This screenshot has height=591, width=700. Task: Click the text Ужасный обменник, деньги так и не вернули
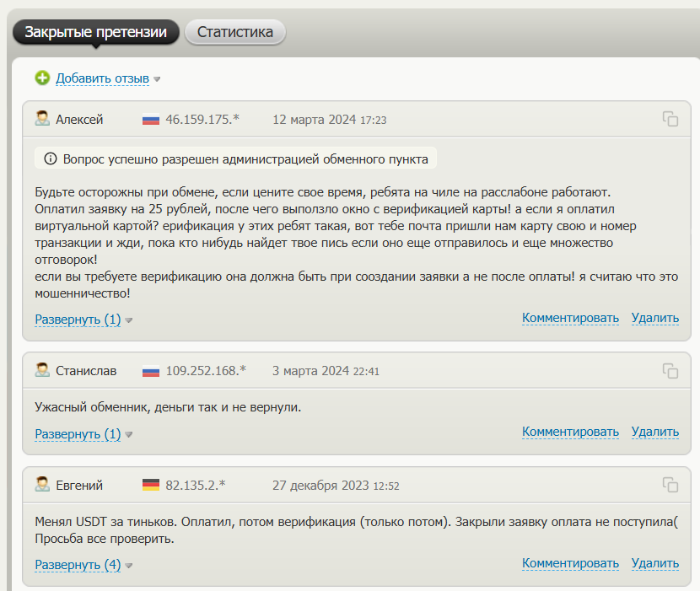click(x=168, y=407)
